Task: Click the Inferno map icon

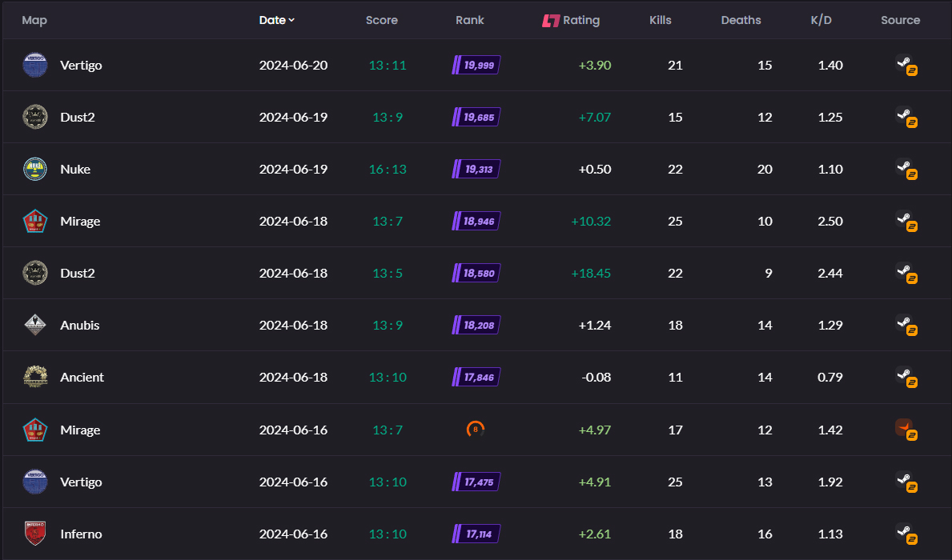Action: click(35, 534)
